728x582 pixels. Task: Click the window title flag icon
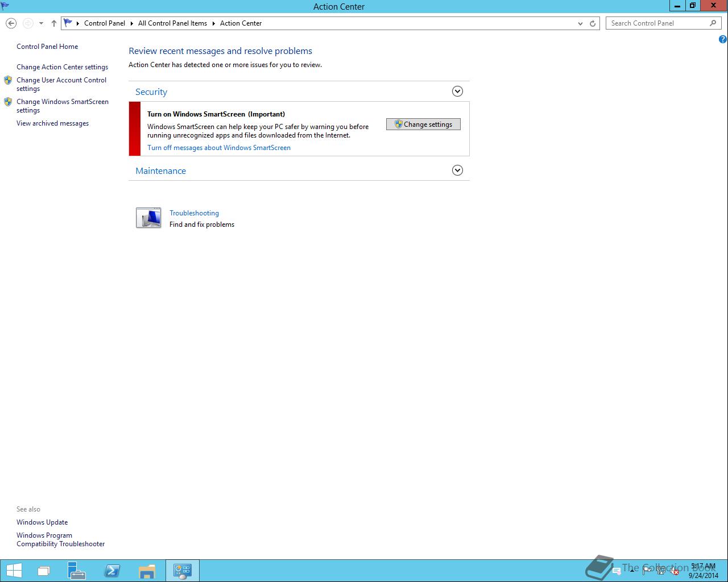click(x=5, y=6)
